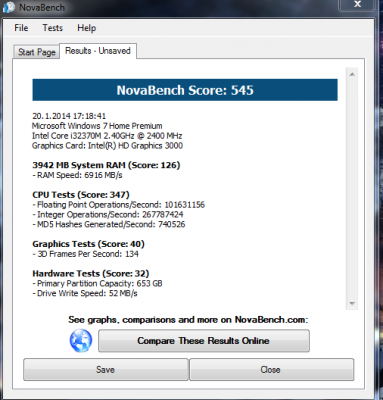This screenshot has width=383, height=400.
Task: Select the Results - Unsaved tab
Action: click(x=98, y=51)
